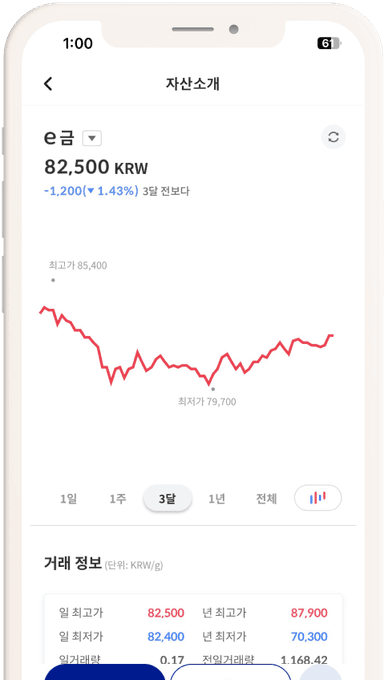Open the e금 asset dropdown arrow
Viewport: 384px width, 680px height.
point(92,139)
